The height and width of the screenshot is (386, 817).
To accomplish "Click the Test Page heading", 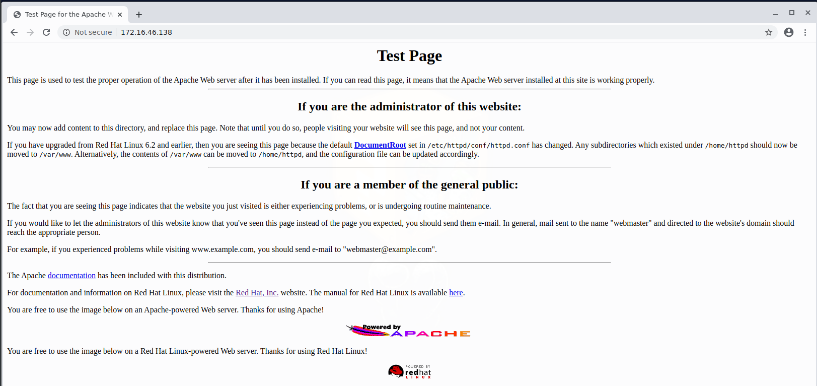I will (409, 55).
